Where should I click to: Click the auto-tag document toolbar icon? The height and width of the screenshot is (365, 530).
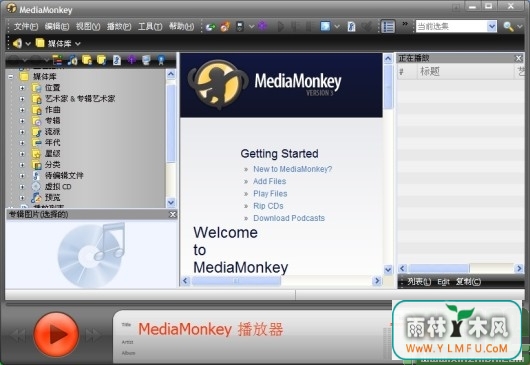point(352,26)
